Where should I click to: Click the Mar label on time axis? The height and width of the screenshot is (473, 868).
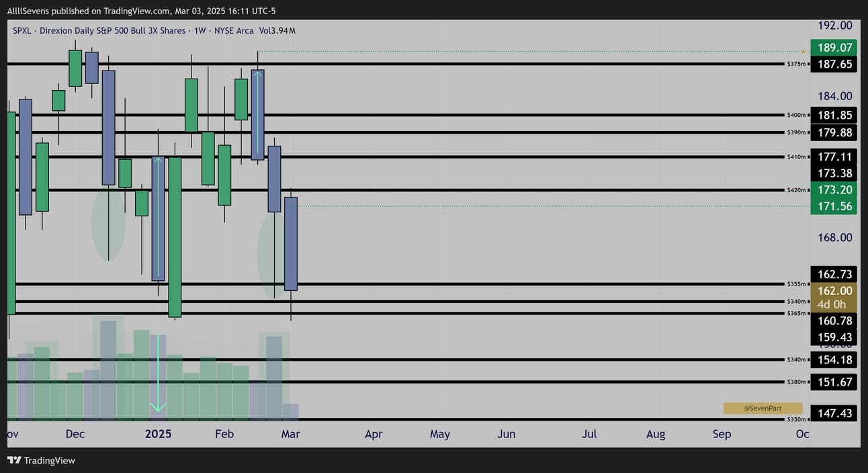click(x=291, y=434)
